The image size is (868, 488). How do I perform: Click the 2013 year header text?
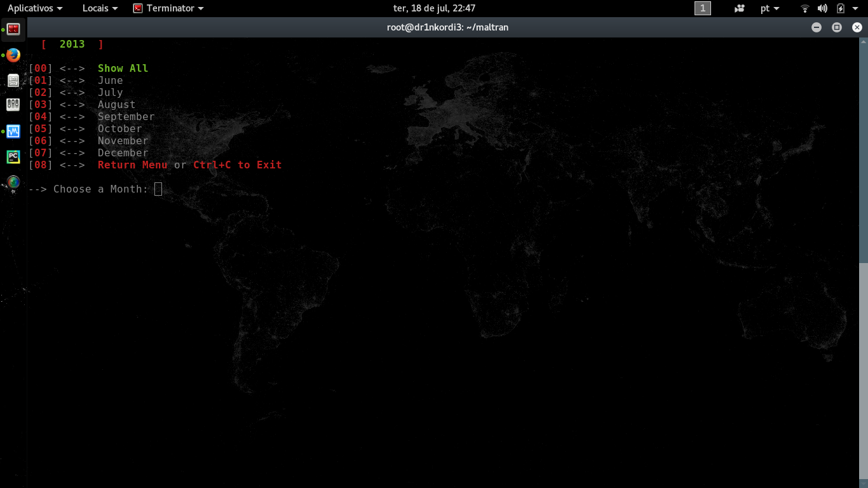(x=72, y=44)
